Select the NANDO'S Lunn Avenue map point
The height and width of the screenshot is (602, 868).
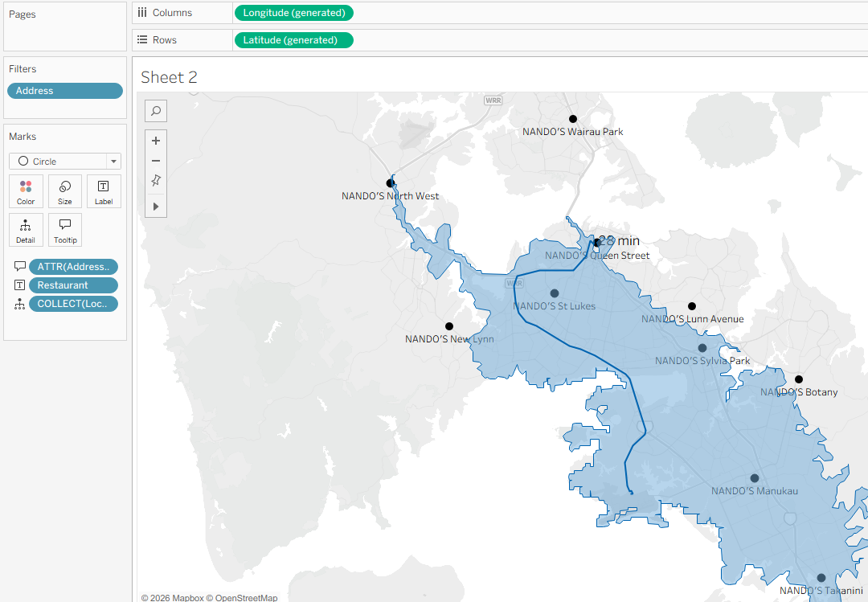pos(691,305)
